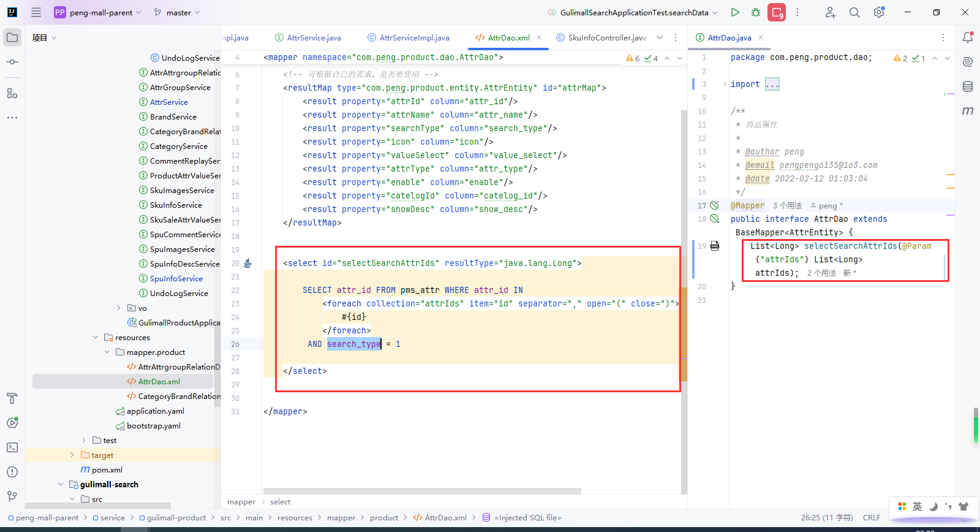The image size is (980, 532).
Task: Debug the current run configuration
Action: [x=756, y=12]
